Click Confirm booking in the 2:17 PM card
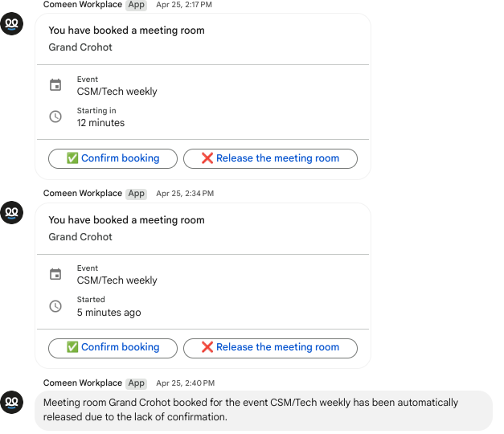 tap(113, 158)
